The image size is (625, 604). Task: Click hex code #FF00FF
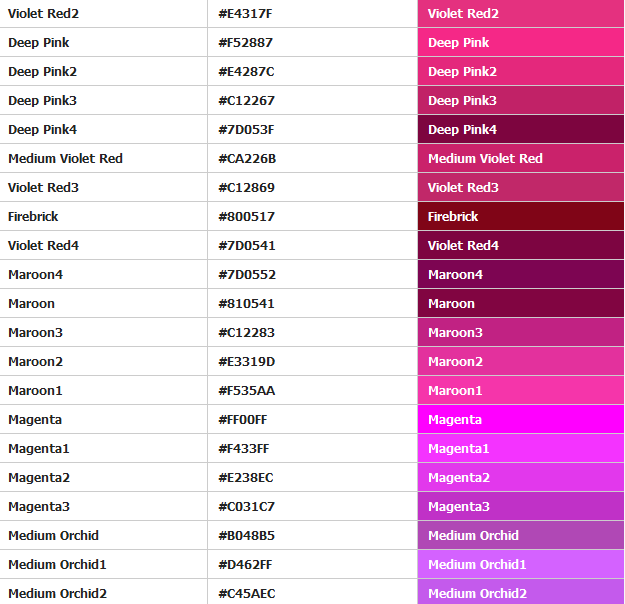point(243,420)
